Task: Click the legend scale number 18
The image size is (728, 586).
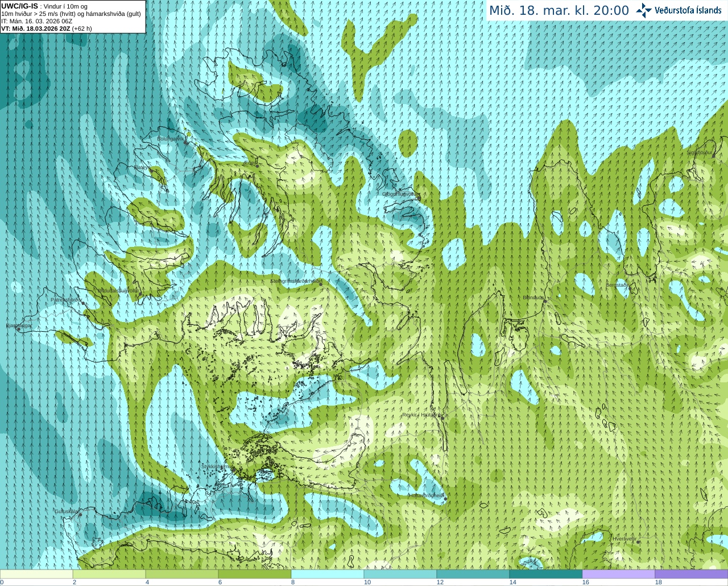Action: pos(659,582)
